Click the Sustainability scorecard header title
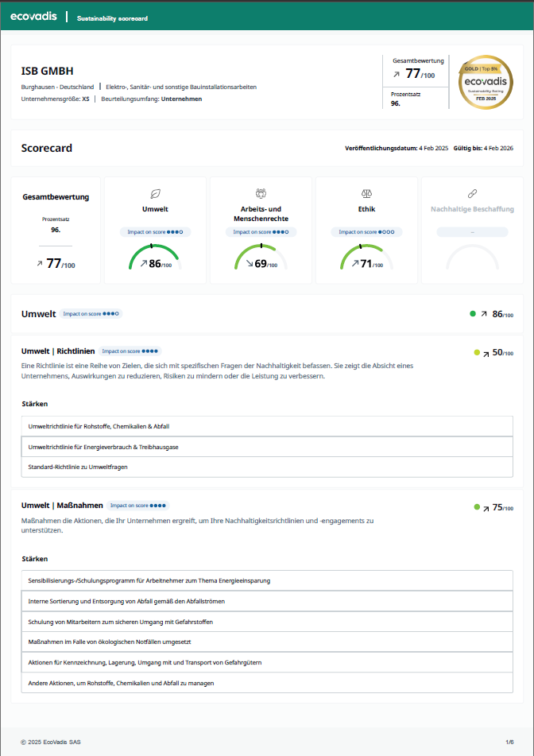This screenshot has width=534, height=756. (x=112, y=18)
